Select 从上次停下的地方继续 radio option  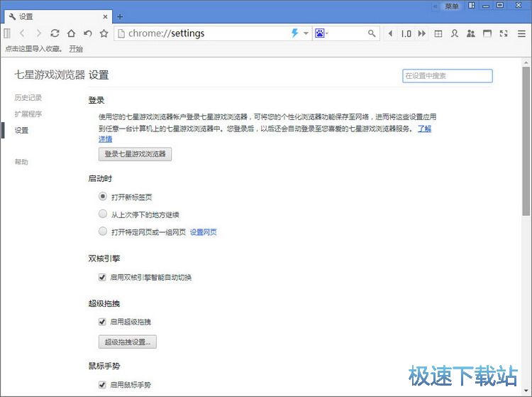point(103,214)
